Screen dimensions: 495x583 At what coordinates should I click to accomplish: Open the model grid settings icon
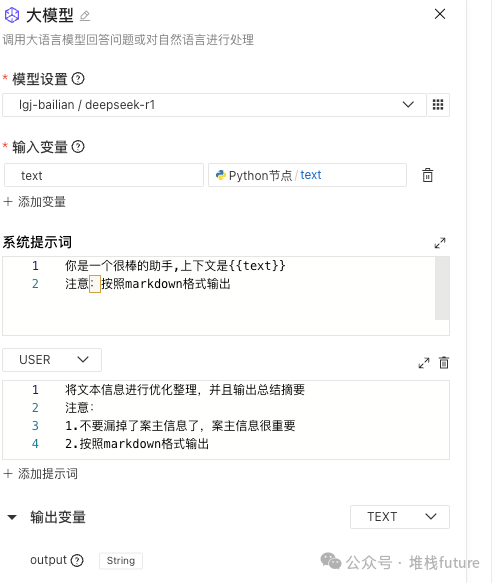(438, 105)
